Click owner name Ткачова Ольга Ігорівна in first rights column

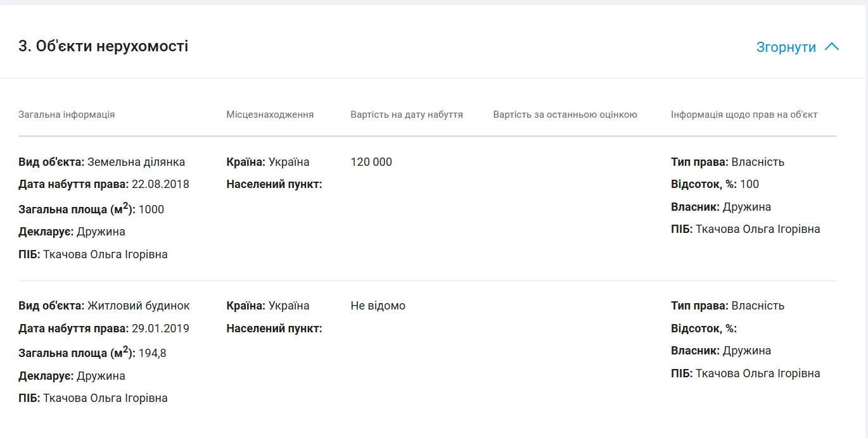coord(758,229)
